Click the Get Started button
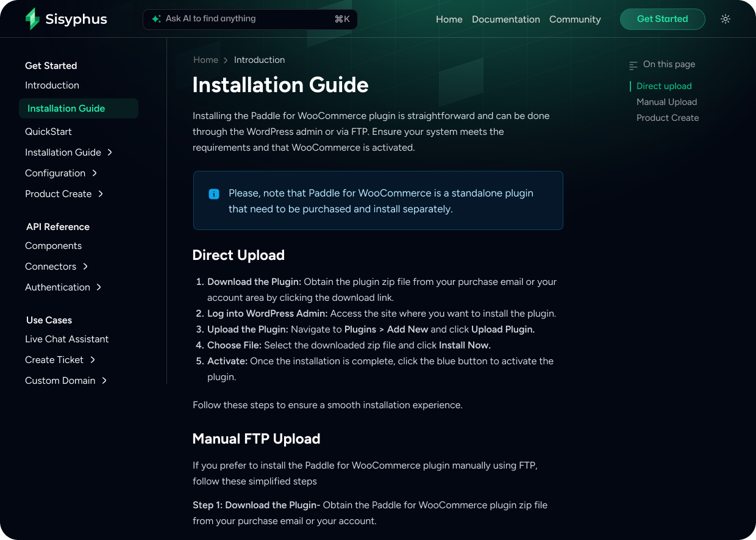 pos(663,19)
